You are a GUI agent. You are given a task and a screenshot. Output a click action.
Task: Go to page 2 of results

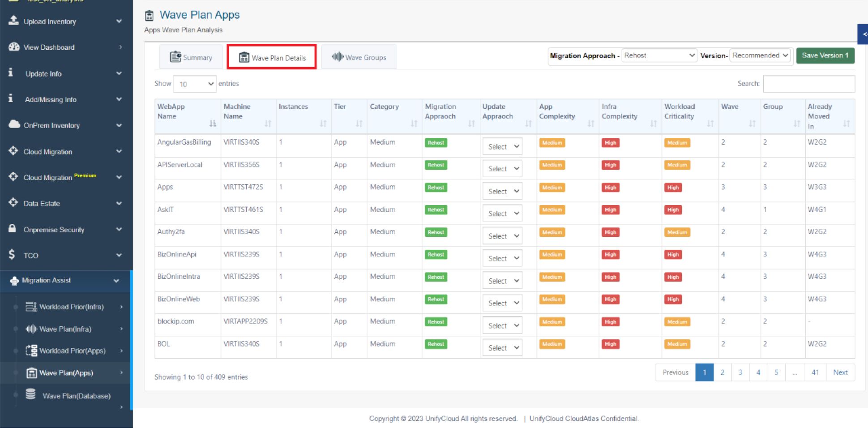(722, 372)
